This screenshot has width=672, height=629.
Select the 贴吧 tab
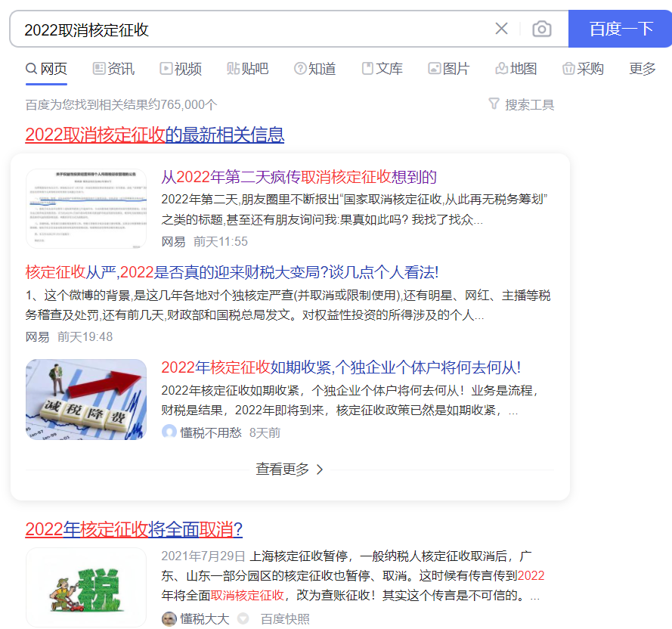click(x=247, y=69)
